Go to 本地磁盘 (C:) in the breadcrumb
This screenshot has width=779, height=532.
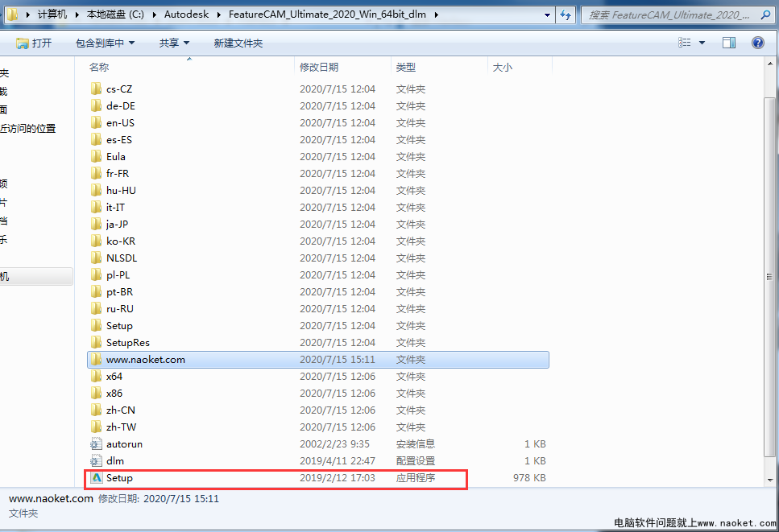pyautogui.click(x=115, y=14)
